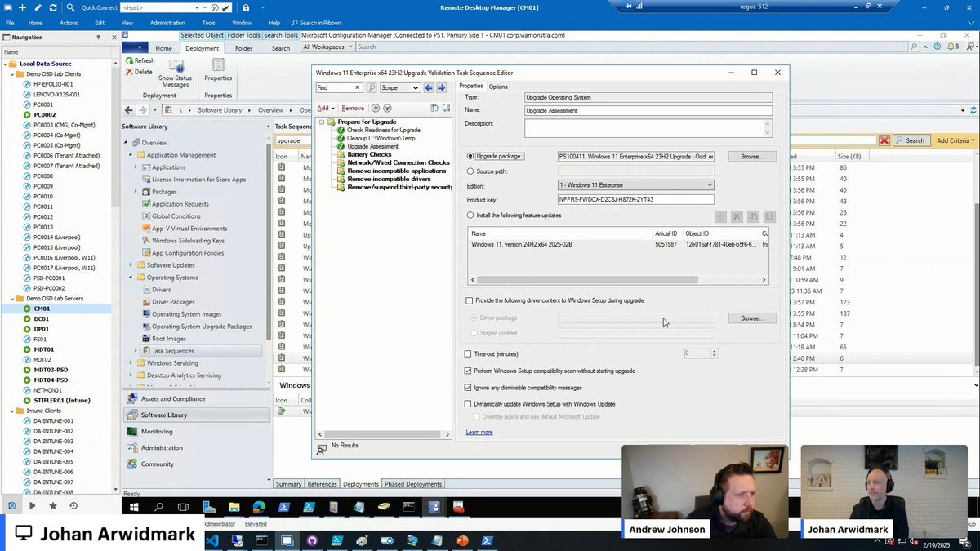The width and height of the screenshot is (980, 551).
Task: Select Source path radio button
Action: pyautogui.click(x=470, y=171)
